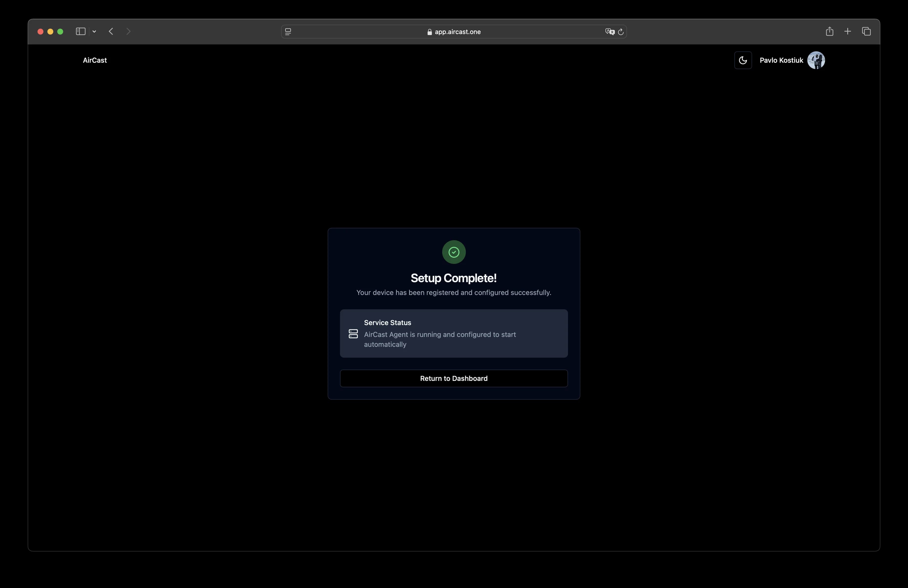Image resolution: width=908 pixels, height=588 pixels.
Task: Open the Share menu icon
Action: tap(830, 31)
